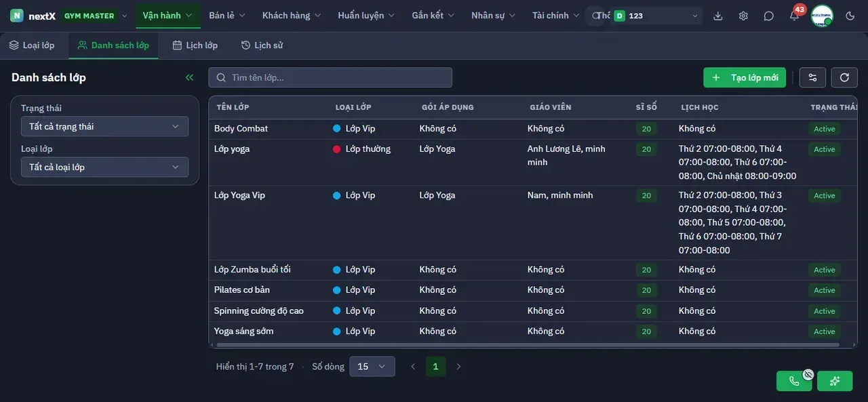Focus the Tìm tên lớp search field

(x=330, y=77)
